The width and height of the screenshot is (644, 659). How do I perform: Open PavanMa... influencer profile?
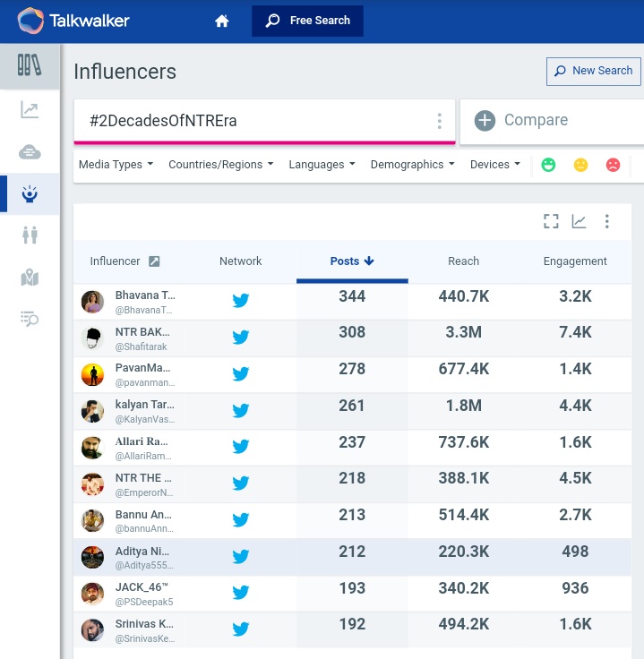coord(143,368)
